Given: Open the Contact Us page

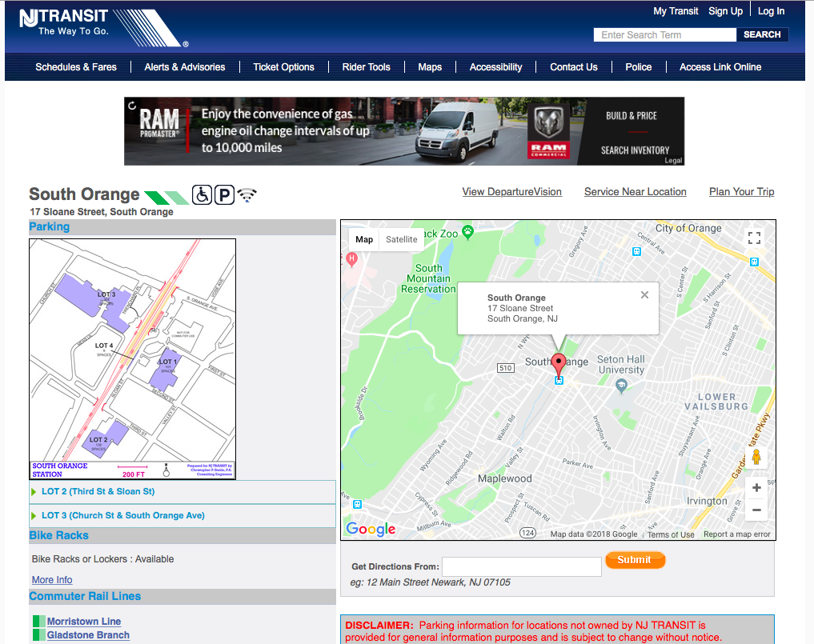Looking at the screenshot, I should 574,67.
